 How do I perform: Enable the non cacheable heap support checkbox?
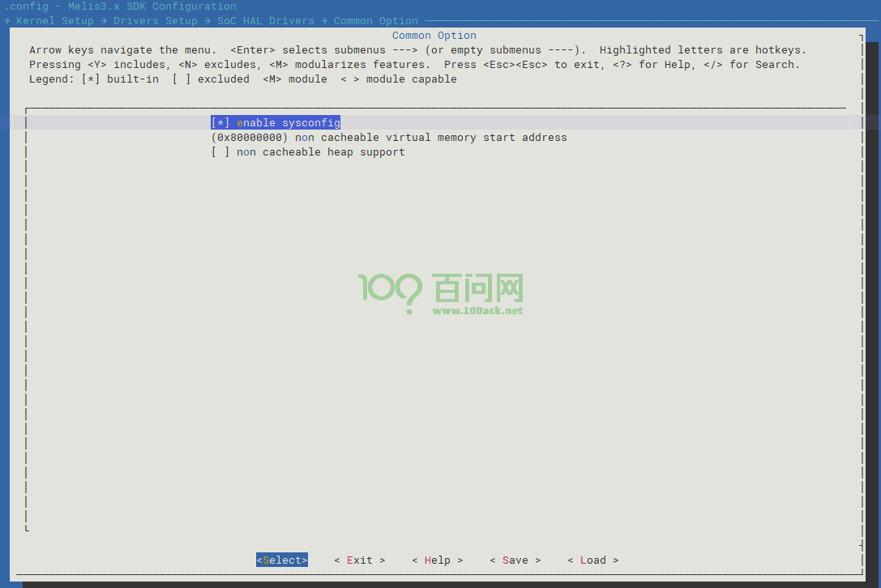[220, 152]
